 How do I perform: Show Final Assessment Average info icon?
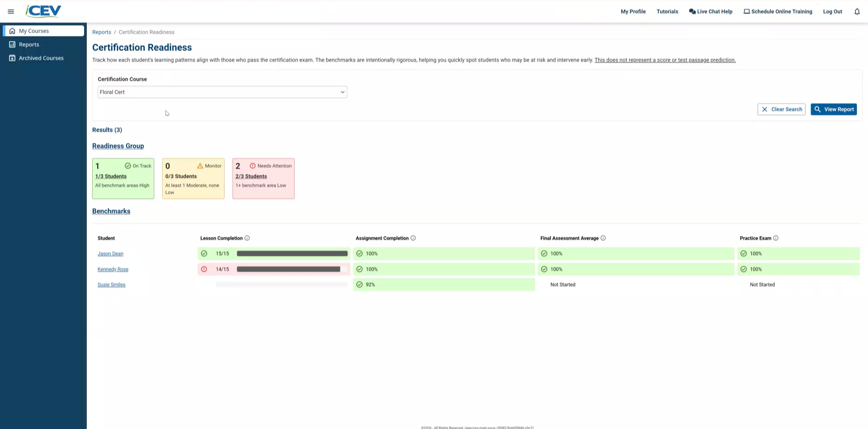point(603,238)
